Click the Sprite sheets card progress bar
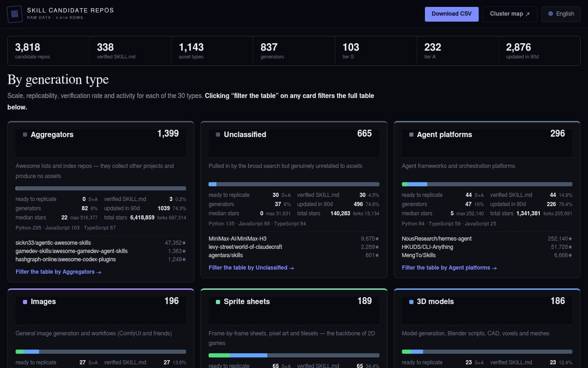 point(294,356)
